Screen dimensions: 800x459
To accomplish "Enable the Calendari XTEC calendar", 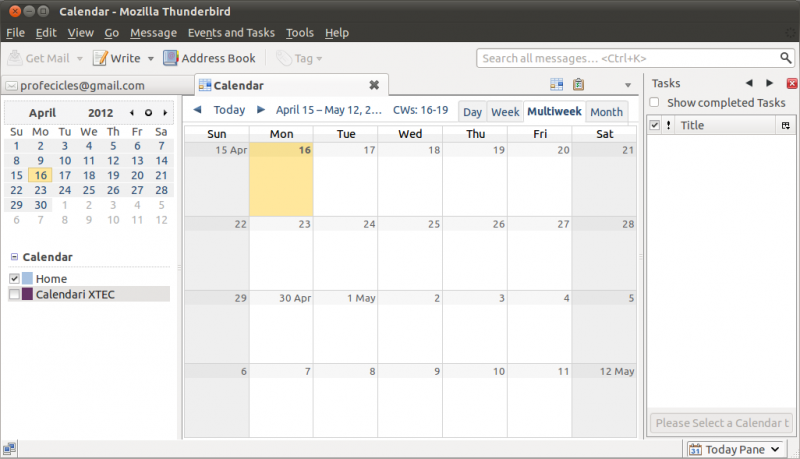I will 14,295.
